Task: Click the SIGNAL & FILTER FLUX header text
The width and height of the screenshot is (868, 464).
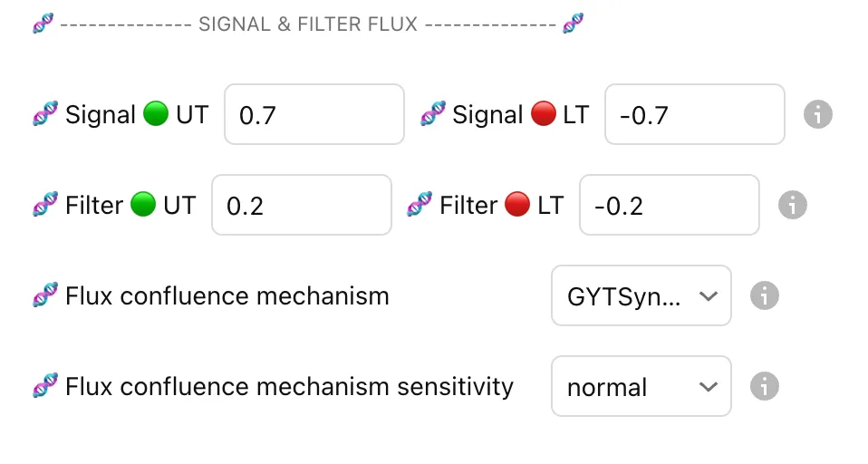Action: (308, 24)
